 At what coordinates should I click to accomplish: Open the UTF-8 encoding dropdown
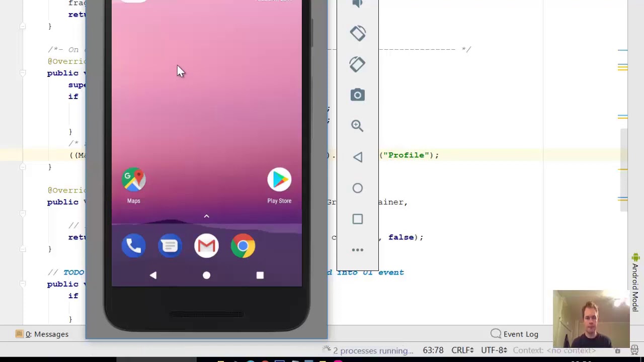[494, 350]
